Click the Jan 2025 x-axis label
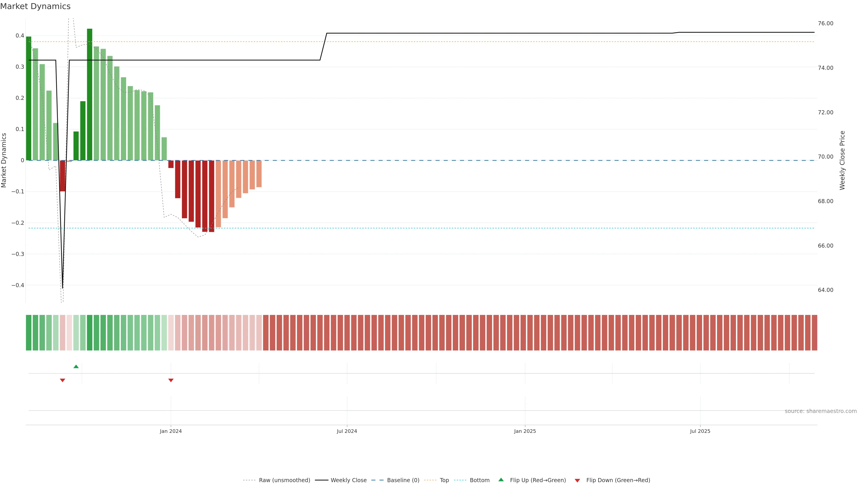868x488 pixels. click(x=525, y=431)
